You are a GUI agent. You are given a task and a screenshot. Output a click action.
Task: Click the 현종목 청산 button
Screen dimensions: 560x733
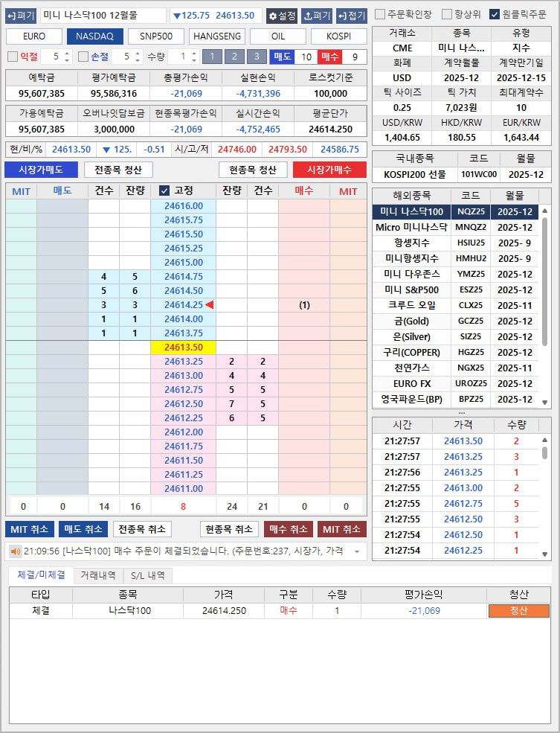[253, 170]
